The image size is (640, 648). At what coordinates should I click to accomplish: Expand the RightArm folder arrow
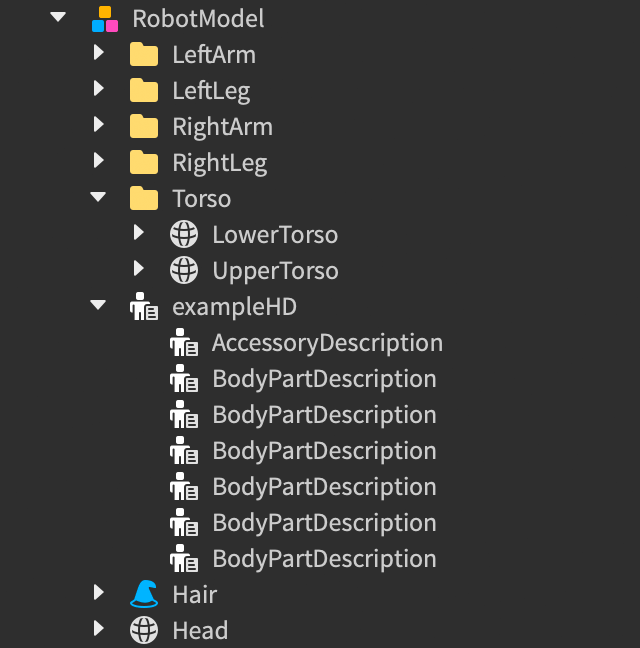point(98,126)
